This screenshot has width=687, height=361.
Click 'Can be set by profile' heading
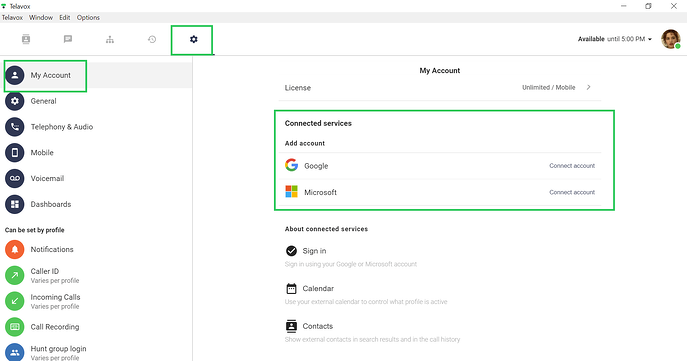pos(35,230)
